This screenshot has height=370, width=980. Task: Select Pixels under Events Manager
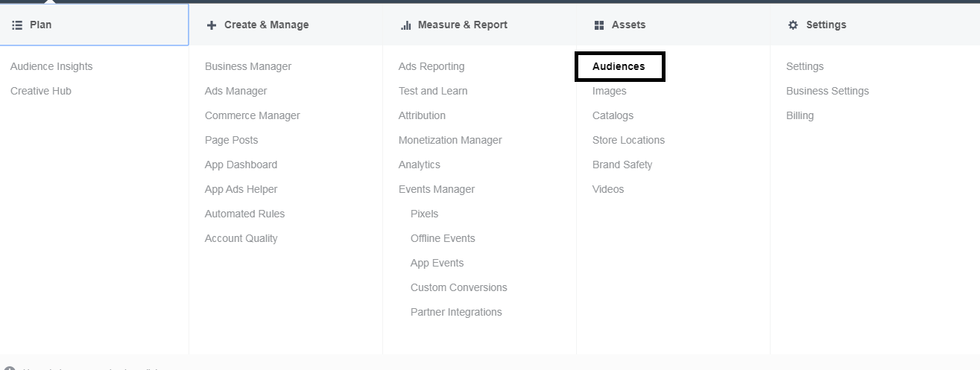(x=424, y=214)
